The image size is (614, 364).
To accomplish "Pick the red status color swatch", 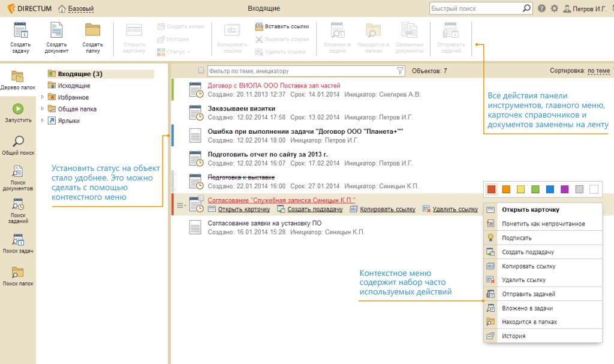I will coord(490,189).
